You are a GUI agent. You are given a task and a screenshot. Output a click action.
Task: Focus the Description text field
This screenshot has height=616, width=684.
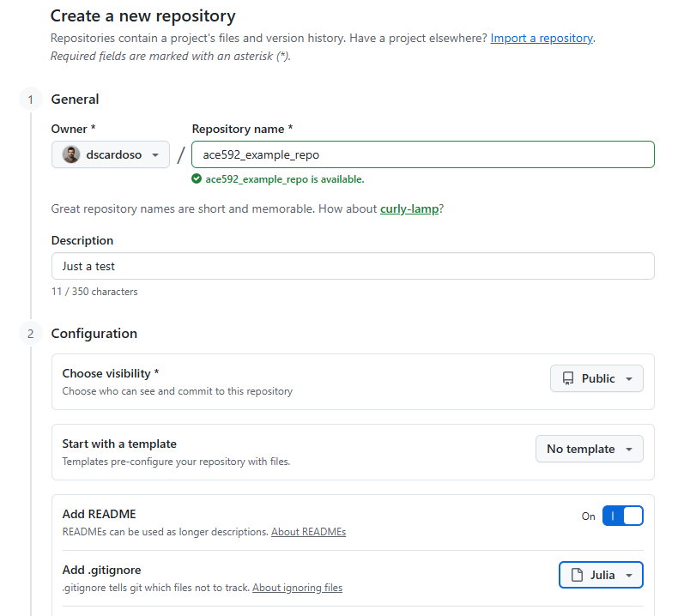[x=352, y=266]
